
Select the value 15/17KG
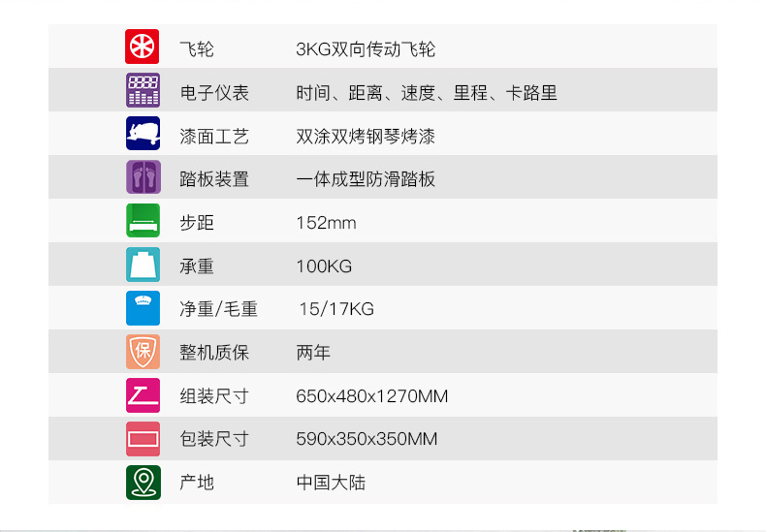pyautogui.click(x=336, y=309)
